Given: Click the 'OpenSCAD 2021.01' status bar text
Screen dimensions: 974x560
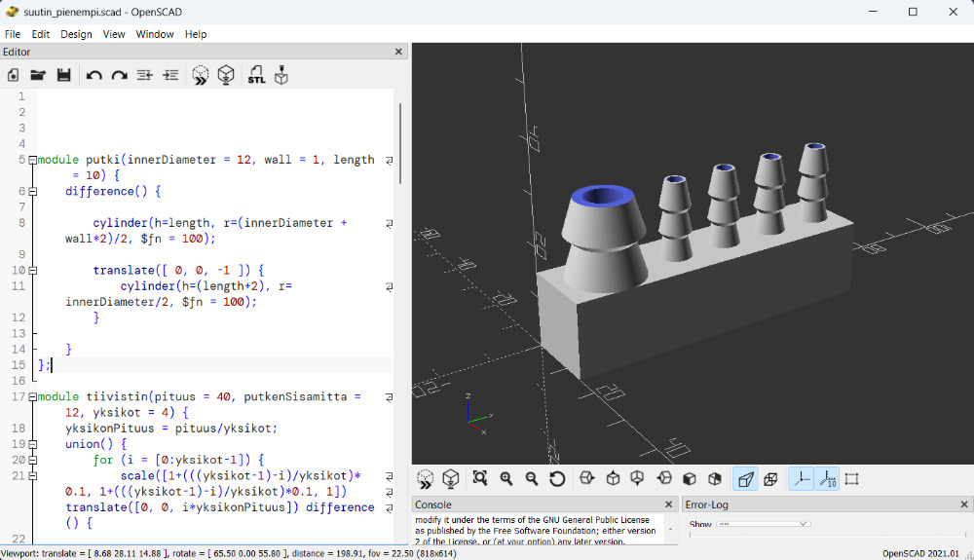Looking at the screenshot, I should click(x=920, y=554).
